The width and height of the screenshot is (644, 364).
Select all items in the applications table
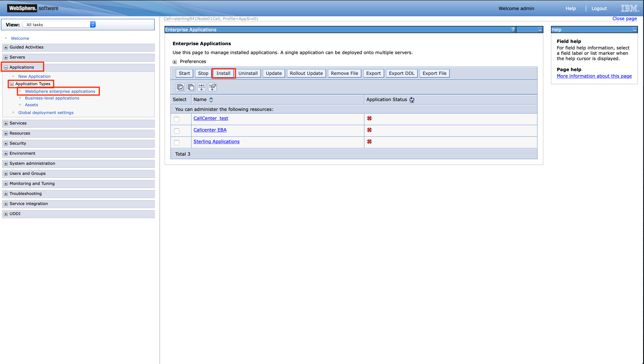tap(180, 87)
